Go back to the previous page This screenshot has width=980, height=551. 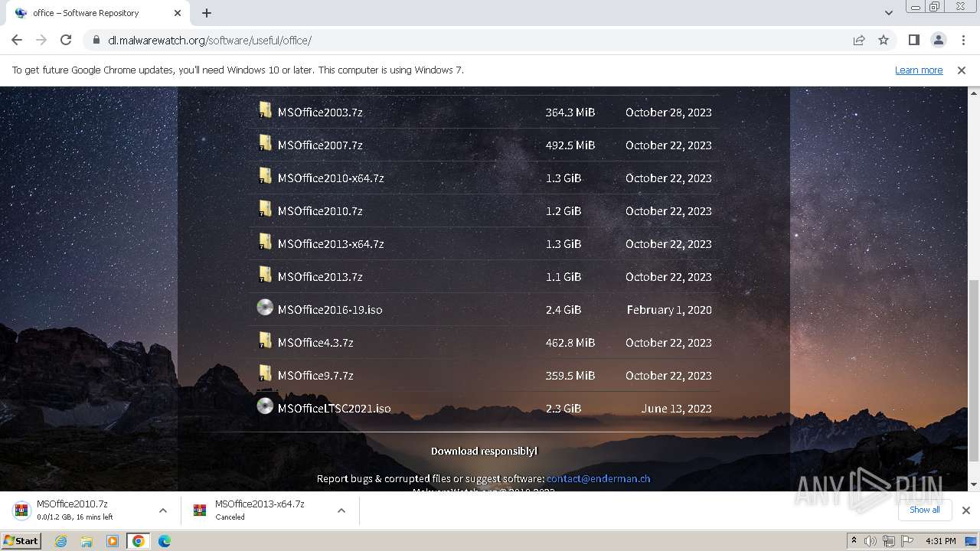[x=17, y=40]
